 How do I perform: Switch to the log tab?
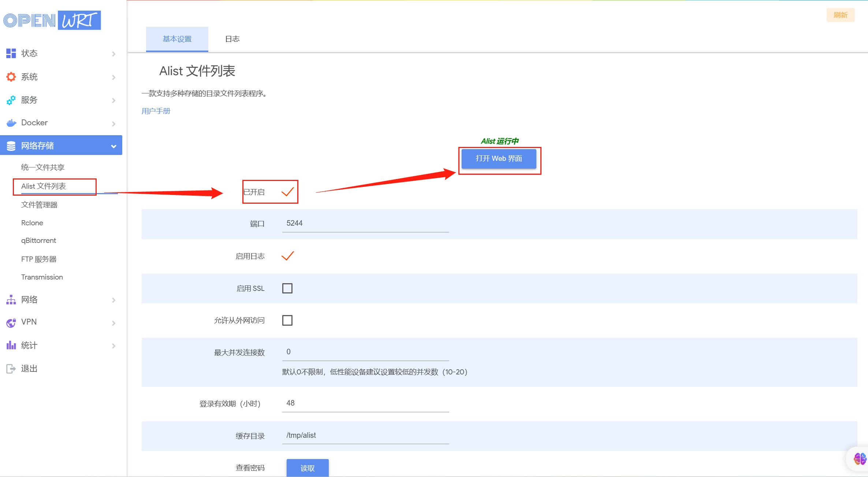click(x=232, y=39)
